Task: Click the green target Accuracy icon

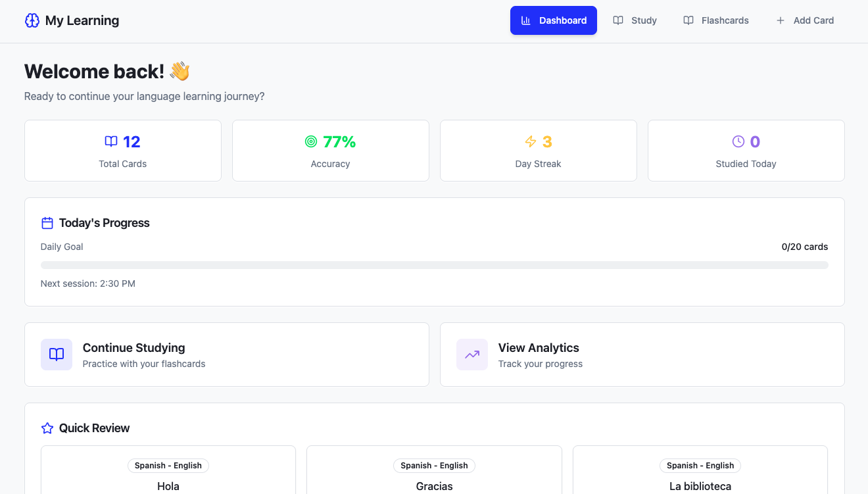Action: tap(311, 141)
